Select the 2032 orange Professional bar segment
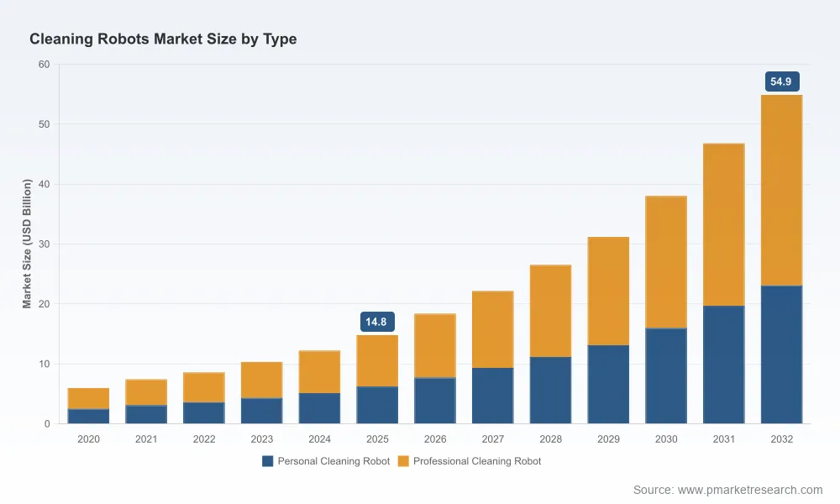Viewport: 840px width, 504px height. (781, 190)
